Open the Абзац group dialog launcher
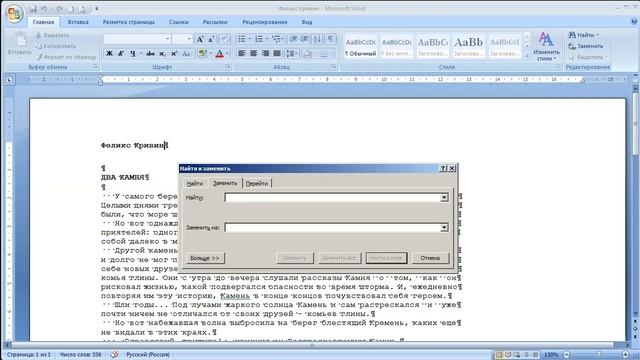 334,67
